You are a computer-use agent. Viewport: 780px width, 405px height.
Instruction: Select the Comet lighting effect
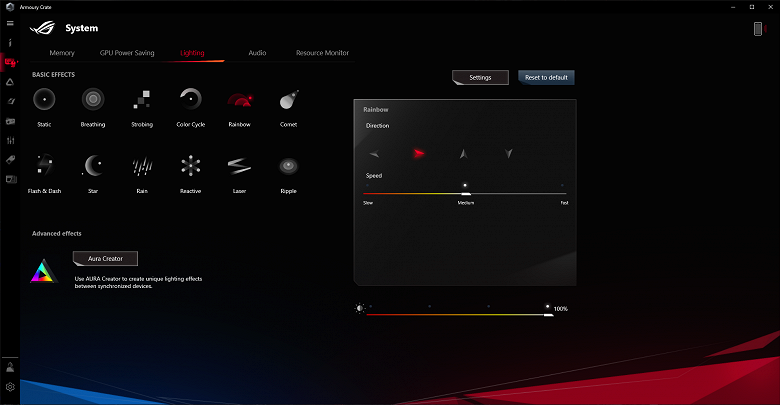coord(289,100)
